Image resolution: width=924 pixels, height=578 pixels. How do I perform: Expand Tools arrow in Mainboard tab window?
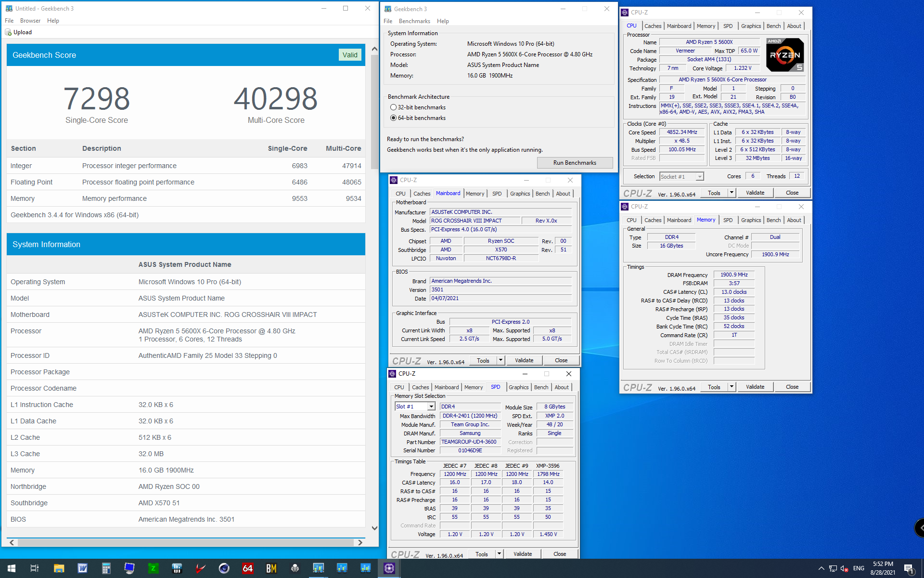(500, 360)
